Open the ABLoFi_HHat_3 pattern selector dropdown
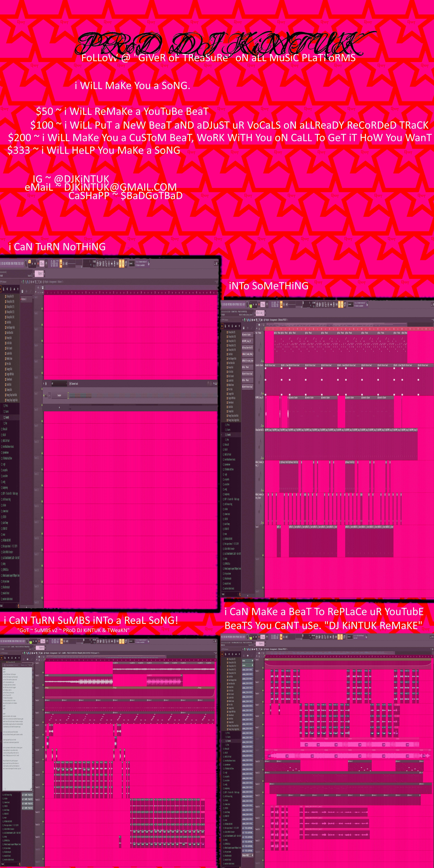Viewport: 434px width, 868px height. coord(260,313)
